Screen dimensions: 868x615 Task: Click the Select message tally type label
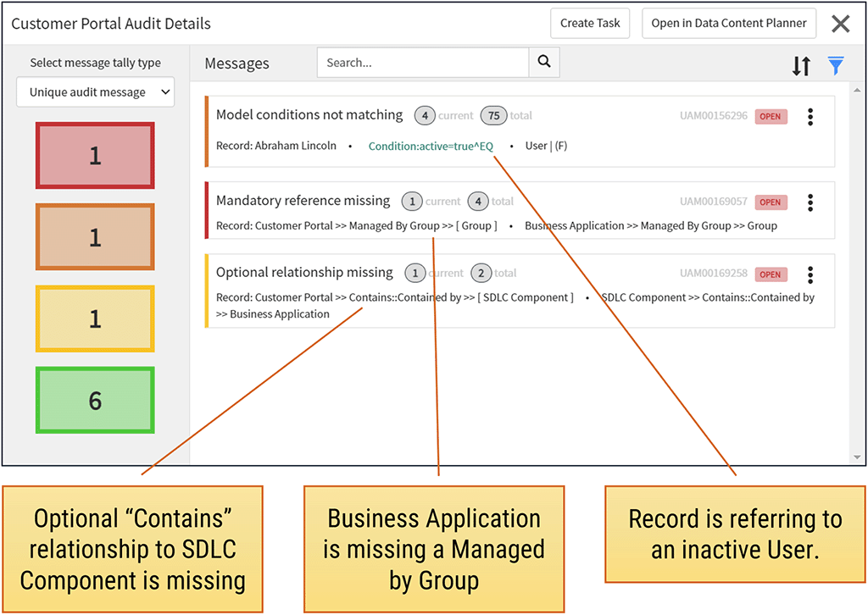95,63
